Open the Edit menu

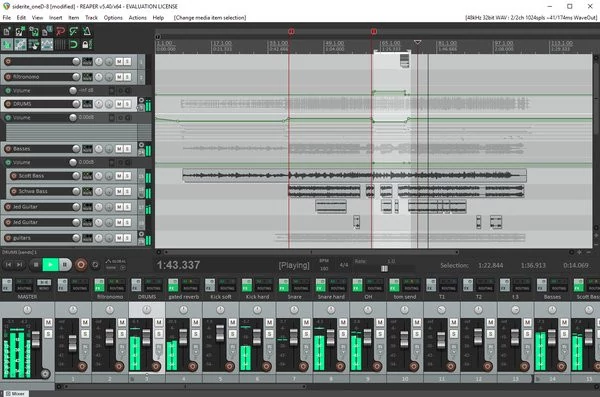[21, 18]
